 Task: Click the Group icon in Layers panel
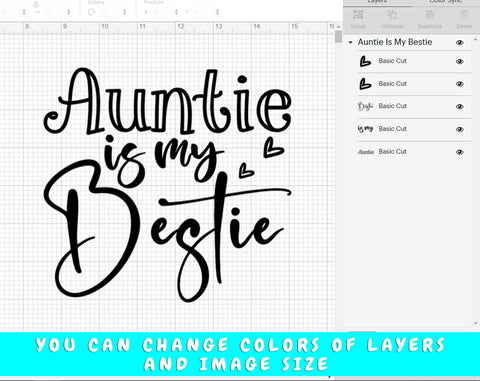pos(358,15)
